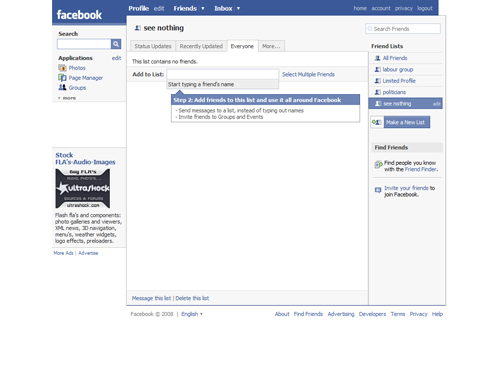Open the privacy link in top bar
The width and height of the screenshot is (500, 375).
pyautogui.click(x=404, y=8)
